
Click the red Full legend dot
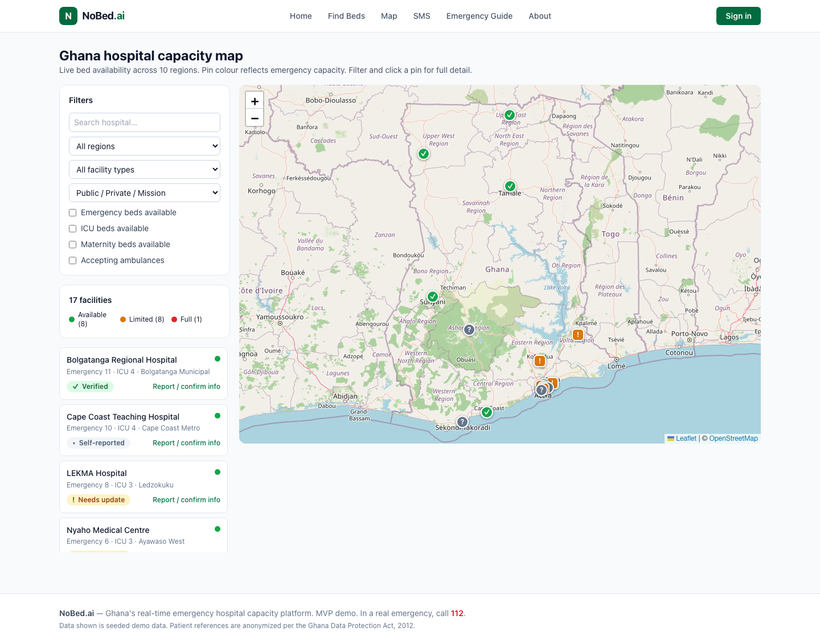(x=174, y=319)
